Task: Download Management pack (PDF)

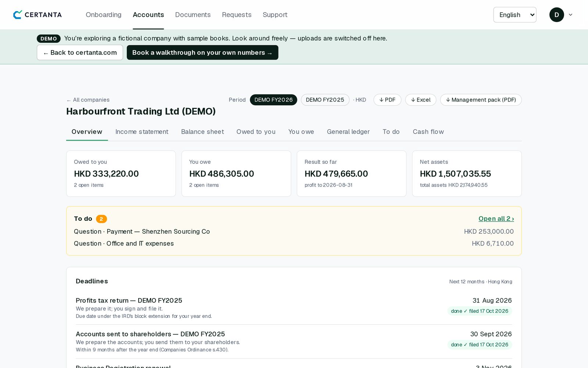Action: pos(481,100)
